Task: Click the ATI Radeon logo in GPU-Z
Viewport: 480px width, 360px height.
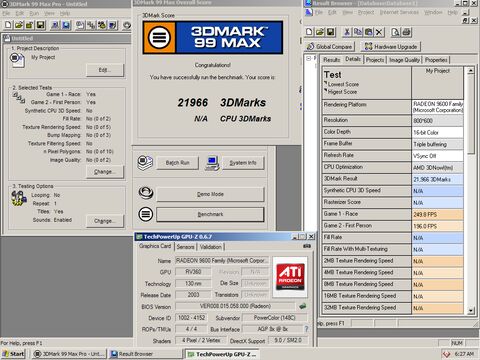Action: [x=290, y=276]
